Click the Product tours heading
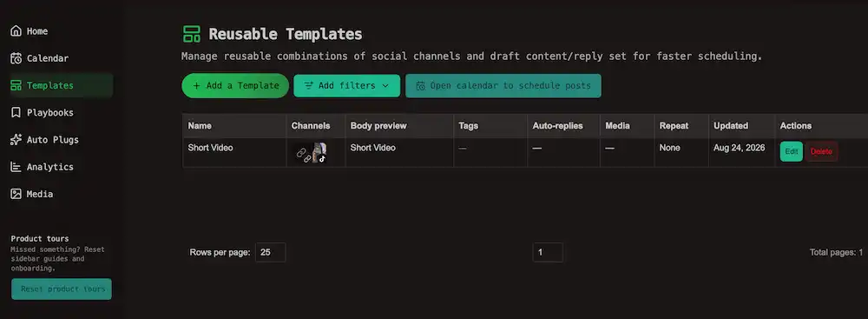 [40, 238]
